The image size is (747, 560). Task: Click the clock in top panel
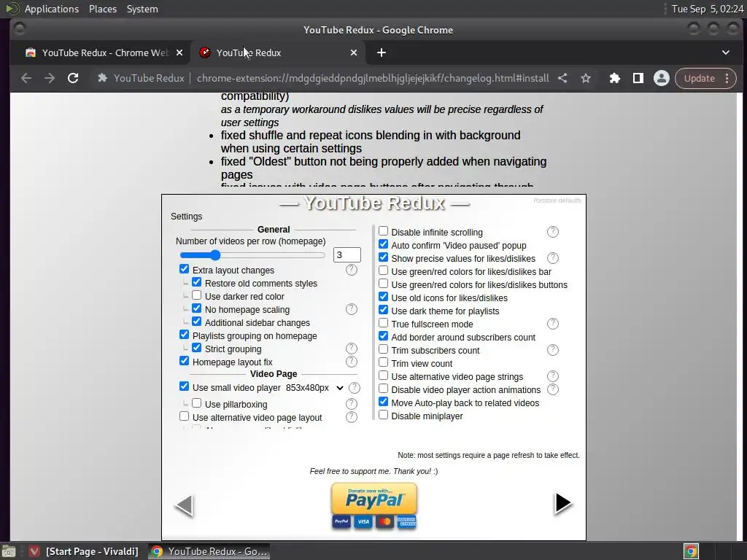click(x=708, y=9)
